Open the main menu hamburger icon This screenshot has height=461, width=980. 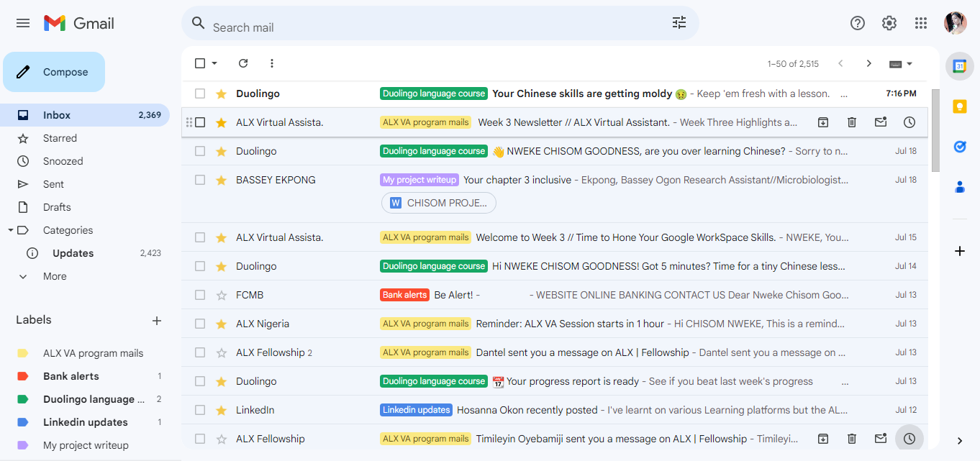click(23, 23)
